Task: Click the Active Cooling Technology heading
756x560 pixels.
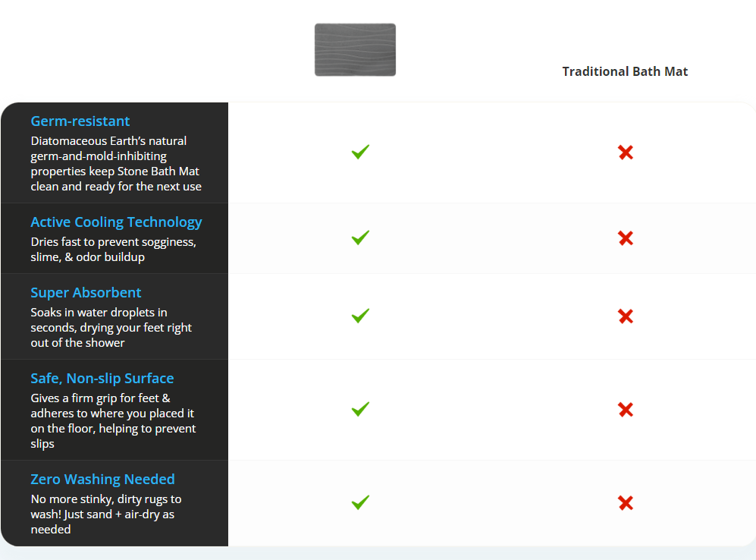Action: pyautogui.click(x=116, y=222)
